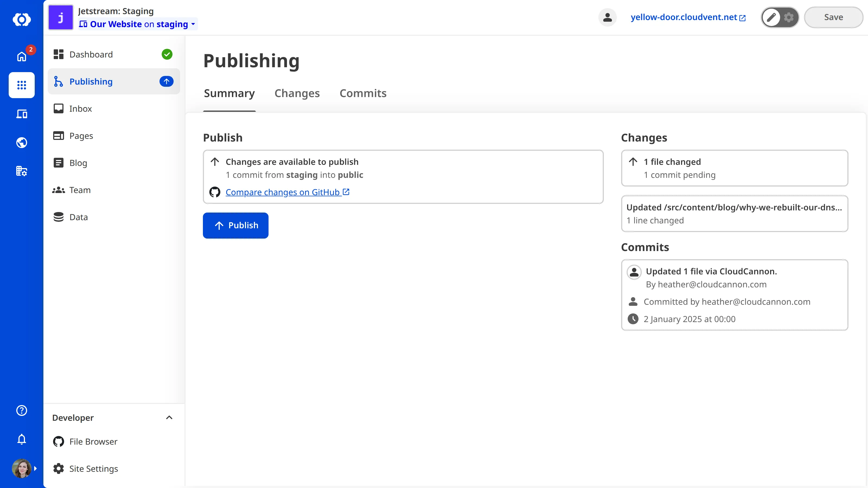The width and height of the screenshot is (868, 488).
Task: Click the Jetstream site 'j' icon
Action: point(61,18)
